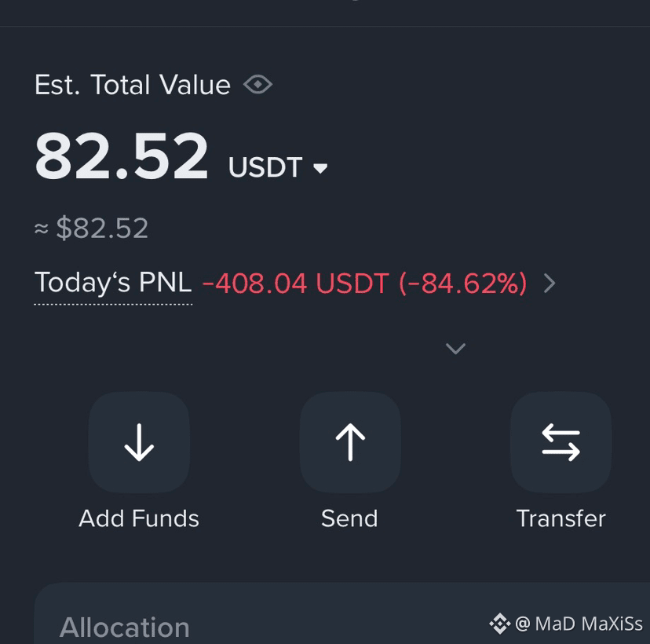This screenshot has width=650, height=644.
Task: Click the Add Funds label
Action: click(x=139, y=518)
